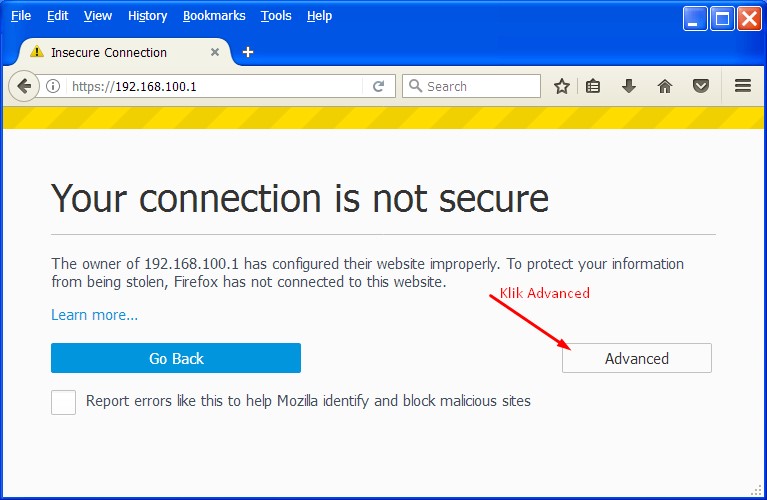Open a new tab with the plus button
Screen dimensions: 767x500
click(248, 52)
